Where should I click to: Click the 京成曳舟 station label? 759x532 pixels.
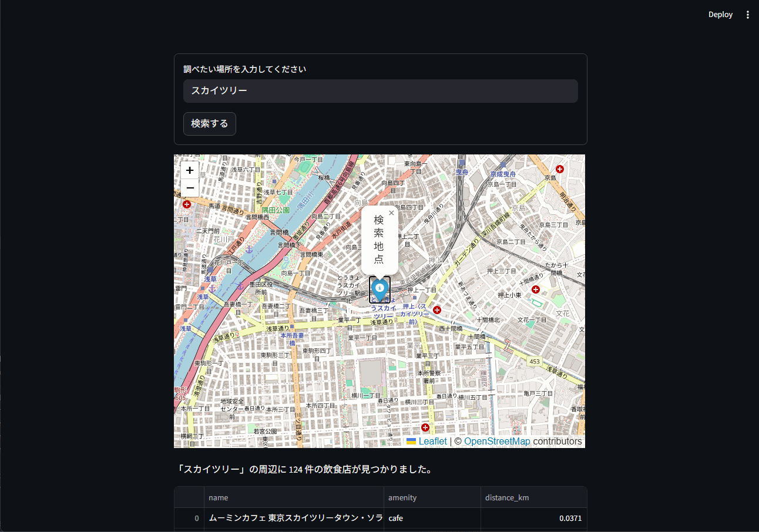coord(503,174)
